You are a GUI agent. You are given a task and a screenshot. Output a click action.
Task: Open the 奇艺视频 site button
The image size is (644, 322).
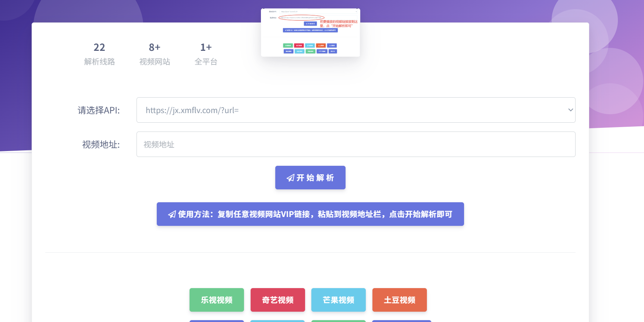[278, 300]
